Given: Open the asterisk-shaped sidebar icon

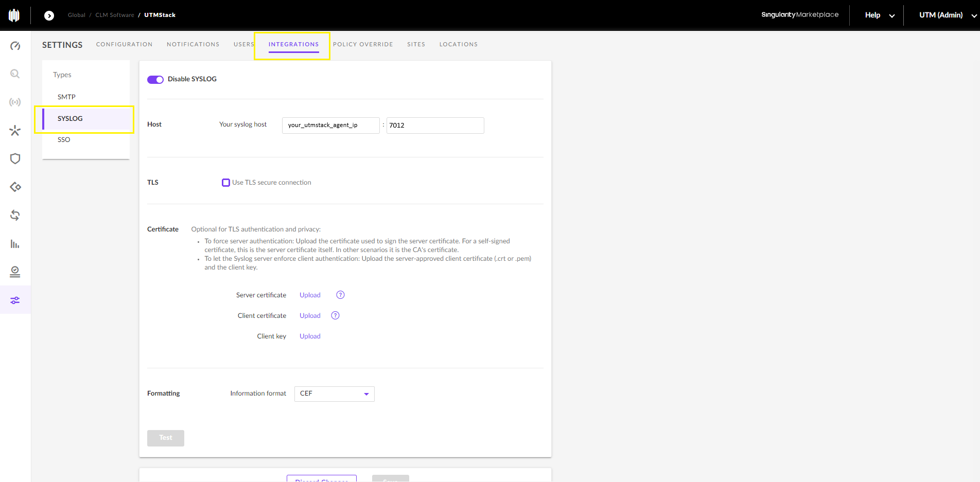Looking at the screenshot, I should click(15, 131).
